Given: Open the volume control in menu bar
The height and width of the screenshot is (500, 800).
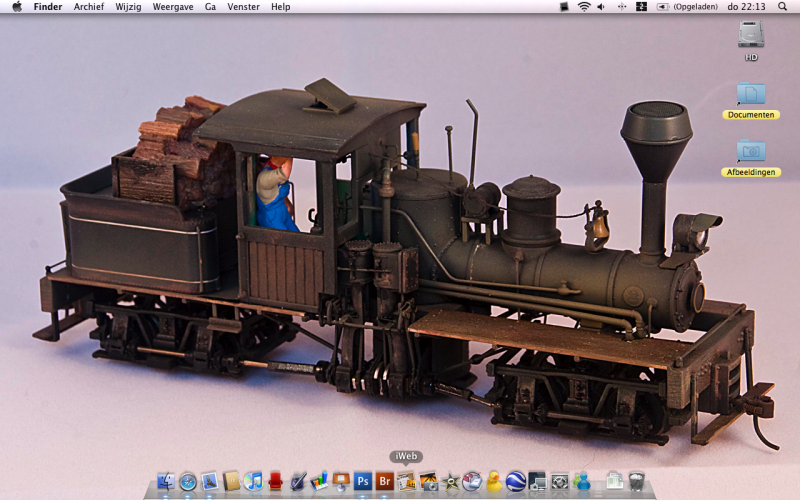Looking at the screenshot, I should pyautogui.click(x=601, y=7).
